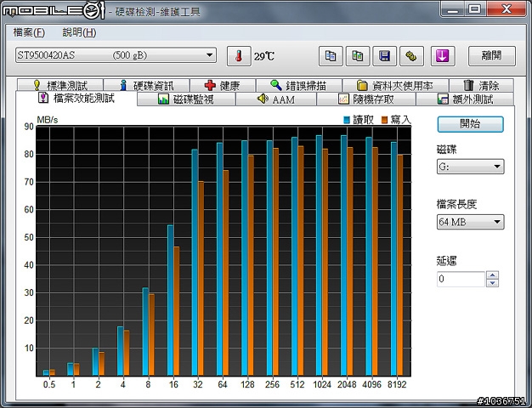Click the copy screenshot to clipboard icon
This screenshot has height=408, width=532.
click(357, 56)
